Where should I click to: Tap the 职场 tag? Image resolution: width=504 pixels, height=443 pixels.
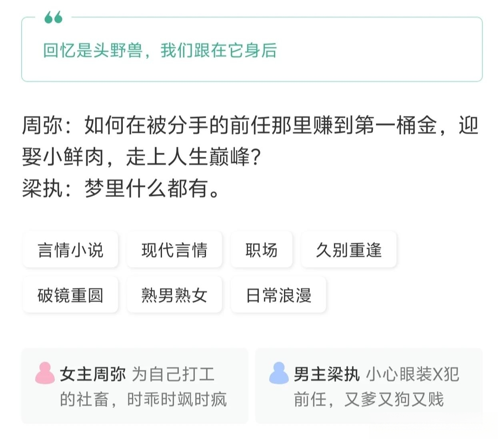click(262, 250)
